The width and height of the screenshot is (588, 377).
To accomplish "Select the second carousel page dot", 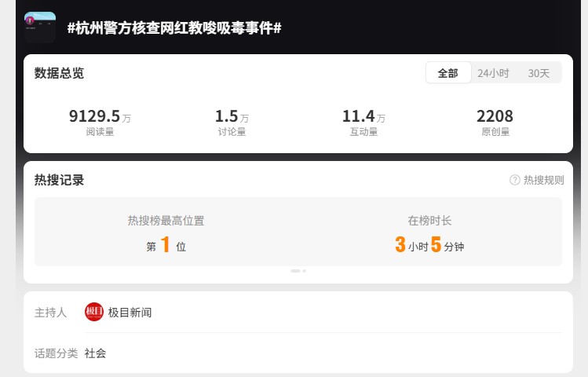I will (x=304, y=271).
